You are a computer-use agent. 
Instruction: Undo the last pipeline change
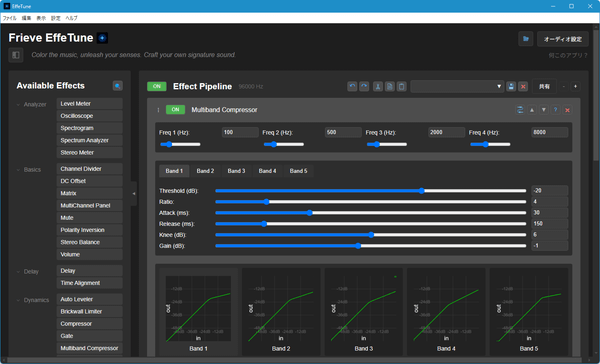[x=352, y=87]
